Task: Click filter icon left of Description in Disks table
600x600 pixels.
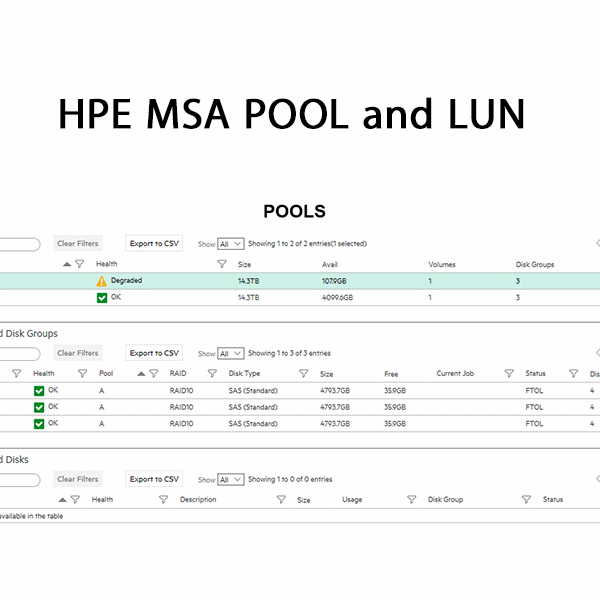Action: click(x=163, y=500)
